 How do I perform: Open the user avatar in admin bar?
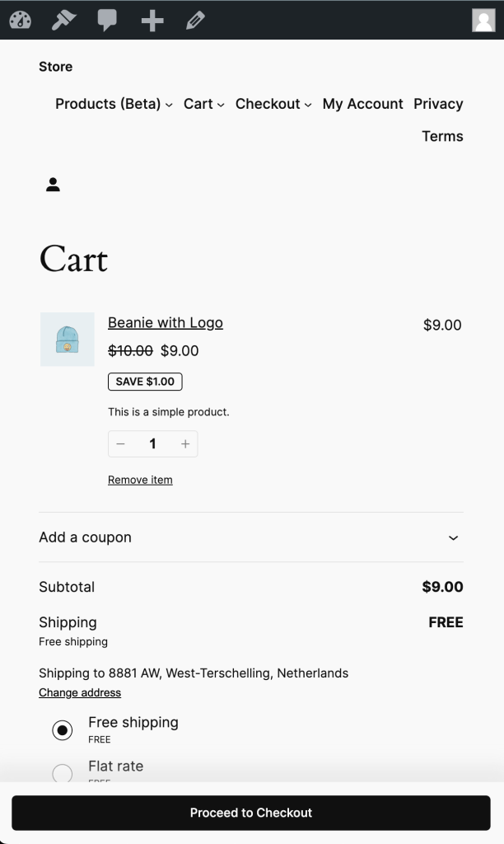coord(483,20)
